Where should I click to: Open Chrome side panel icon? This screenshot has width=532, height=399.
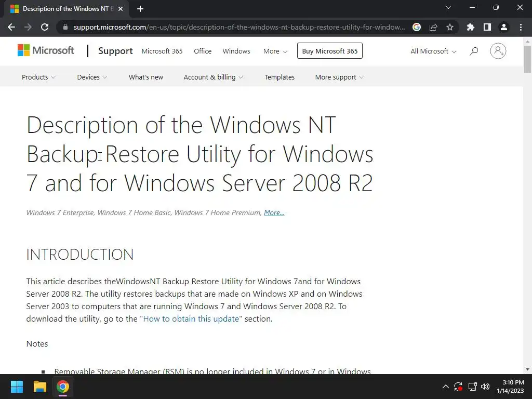click(487, 27)
